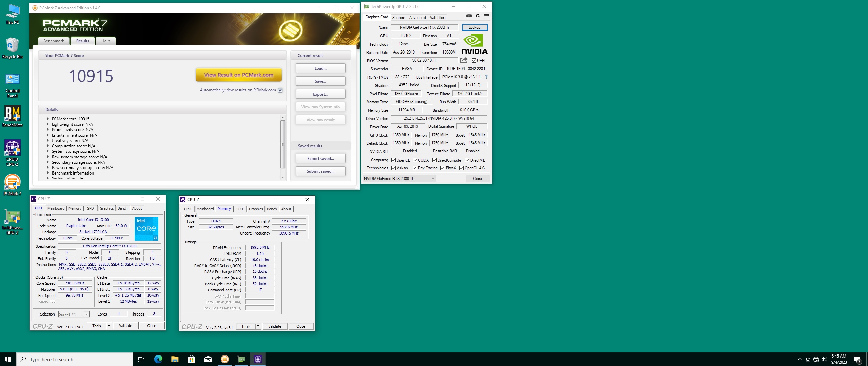Screen dimensions: 868x366
Task: Launch PCMark 7 desktop shortcut
Action: [13, 185]
